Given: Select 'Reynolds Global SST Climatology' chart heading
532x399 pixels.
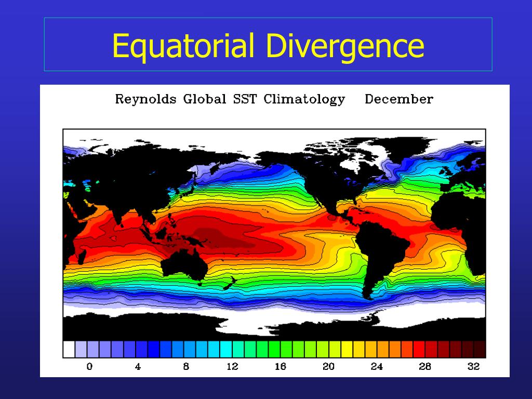Looking at the screenshot, I should click(230, 100).
